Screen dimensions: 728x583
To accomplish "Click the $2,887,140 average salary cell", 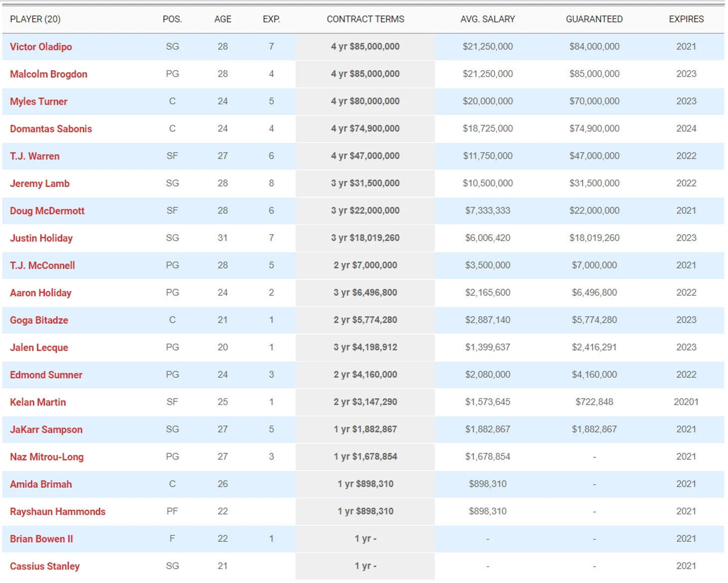I will 488,320.
